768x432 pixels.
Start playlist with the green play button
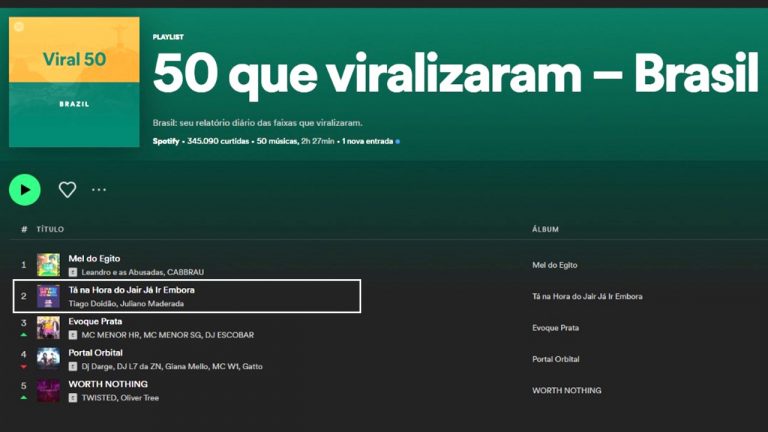pyautogui.click(x=24, y=190)
